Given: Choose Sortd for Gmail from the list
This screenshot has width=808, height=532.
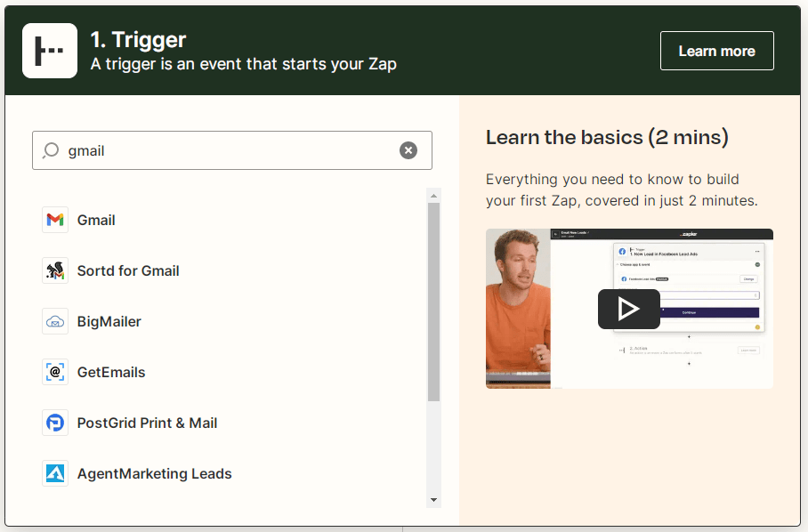Looking at the screenshot, I should click(x=129, y=270).
